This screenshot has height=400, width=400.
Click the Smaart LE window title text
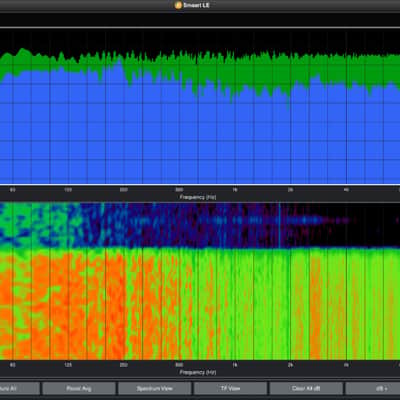(x=196, y=5)
